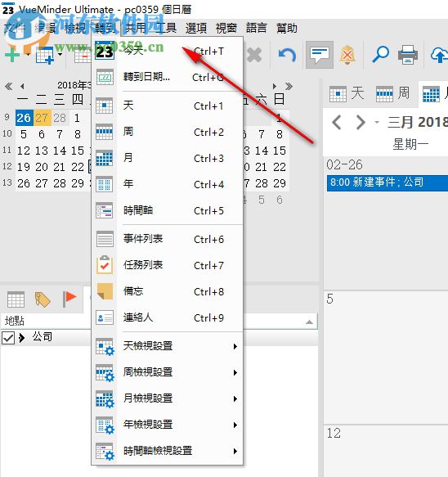Toggle the speech bubble details icon
448x477 pixels.
click(319, 55)
